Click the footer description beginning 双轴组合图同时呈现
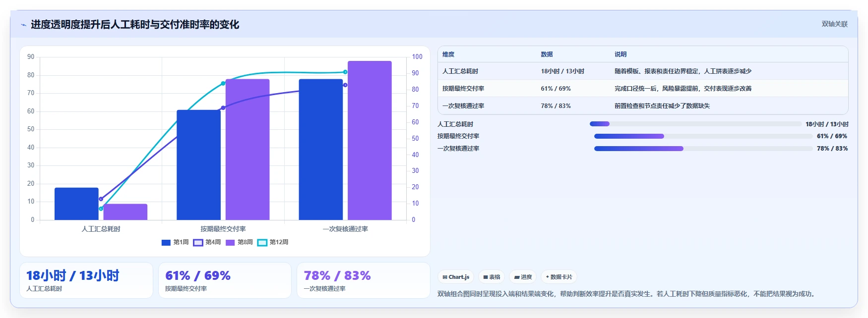This screenshot has height=318, width=868. [626, 294]
